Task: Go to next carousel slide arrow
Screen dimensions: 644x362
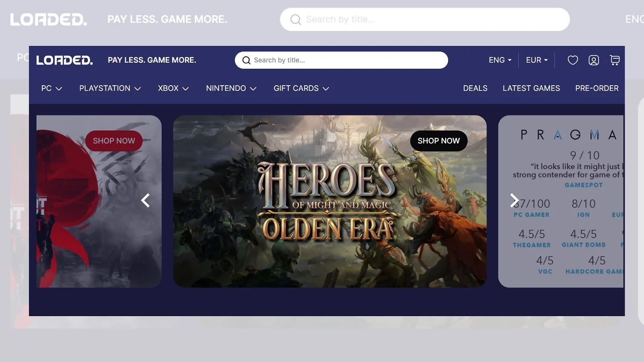Action: pyautogui.click(x=514, y=200)
